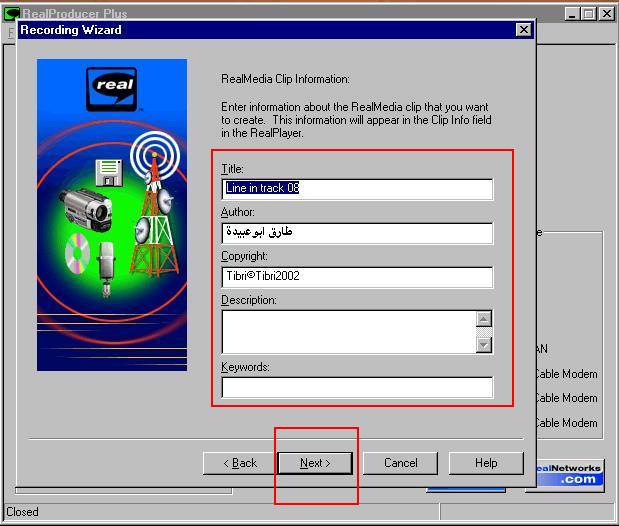619x526 pixels.
Task: Click the RealNetworks.com logo link
Action: click(570, 475)
